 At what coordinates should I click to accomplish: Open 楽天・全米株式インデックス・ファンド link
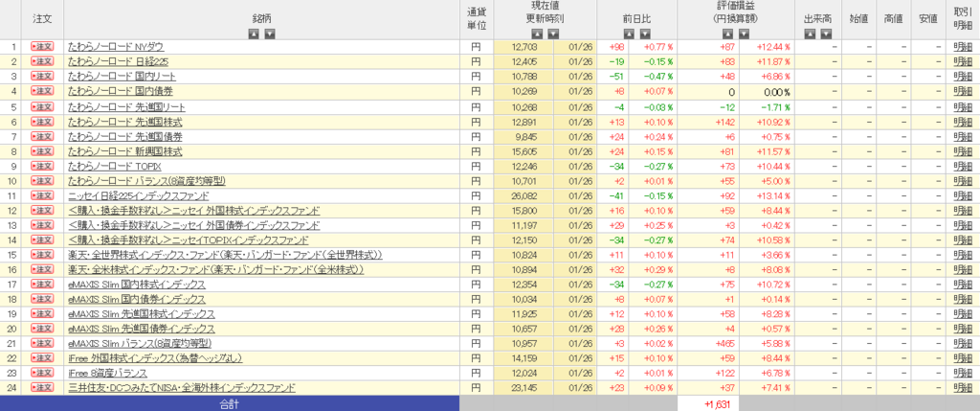[215, 269]
